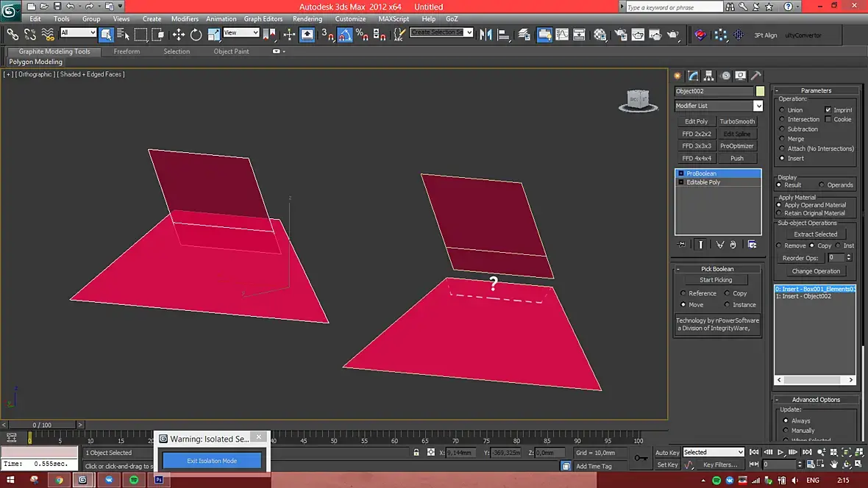This screenshot has height=488, width=868.
Task: Select the Subtraction operation
Action: coord(781,129)
